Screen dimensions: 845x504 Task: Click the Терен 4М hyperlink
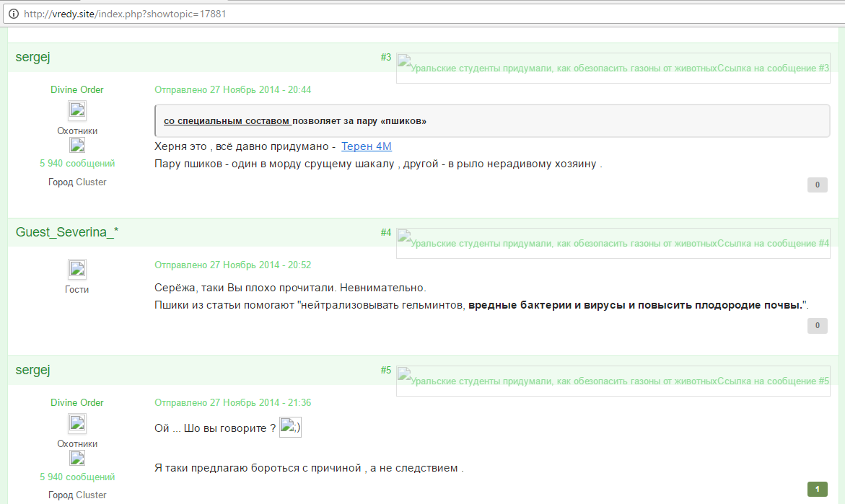click(367, 146)
